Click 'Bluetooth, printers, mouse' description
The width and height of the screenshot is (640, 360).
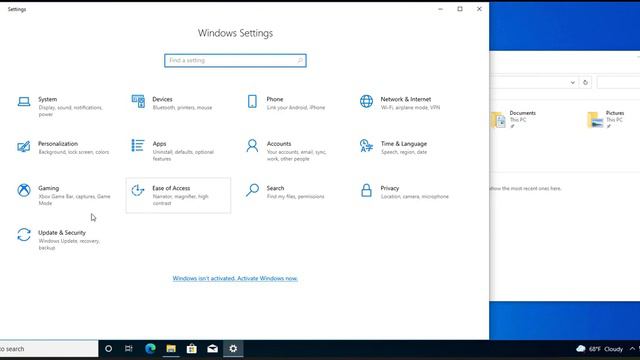(x=182, y=108)
